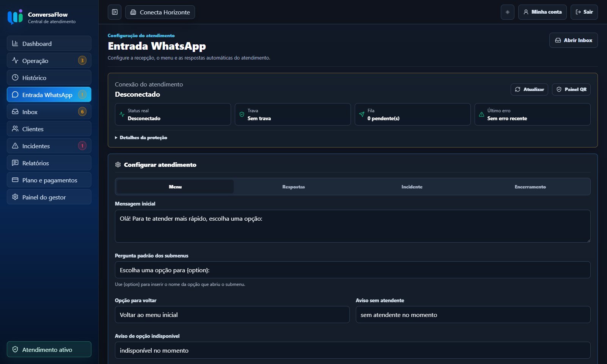Image resolution: width=607 pixels, height=364 pixels.
Task: Navigate to Clientes
Action: coord(49,129)
